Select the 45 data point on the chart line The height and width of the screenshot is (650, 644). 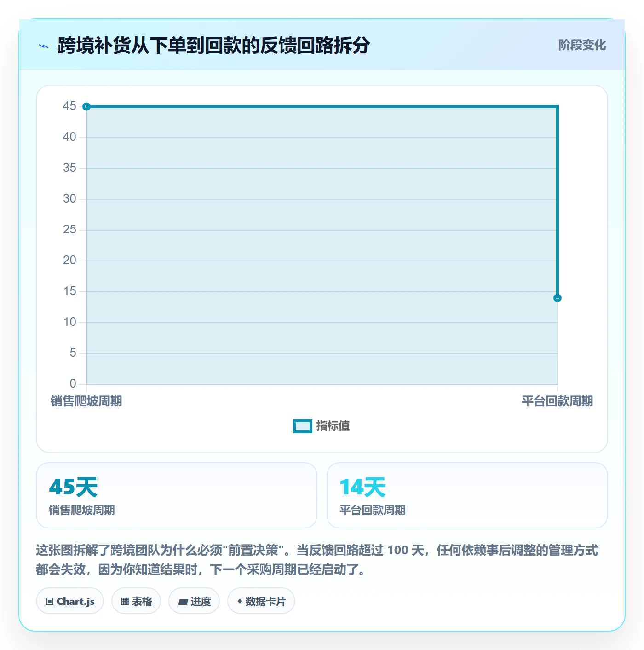pyautogui.click(x=86, y=107)
